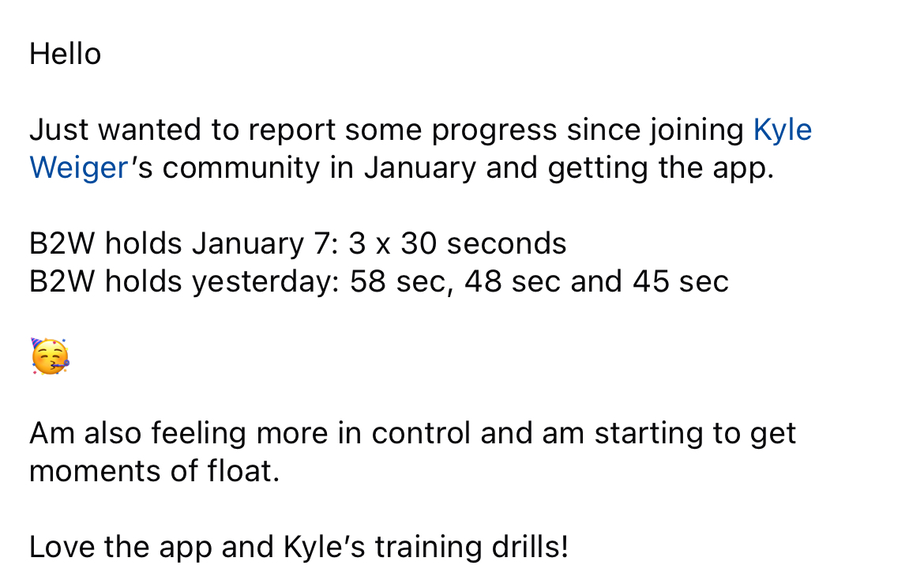Click the words 'Love the app'
Viewport: 924px width, 584px height.
point(120,548)
